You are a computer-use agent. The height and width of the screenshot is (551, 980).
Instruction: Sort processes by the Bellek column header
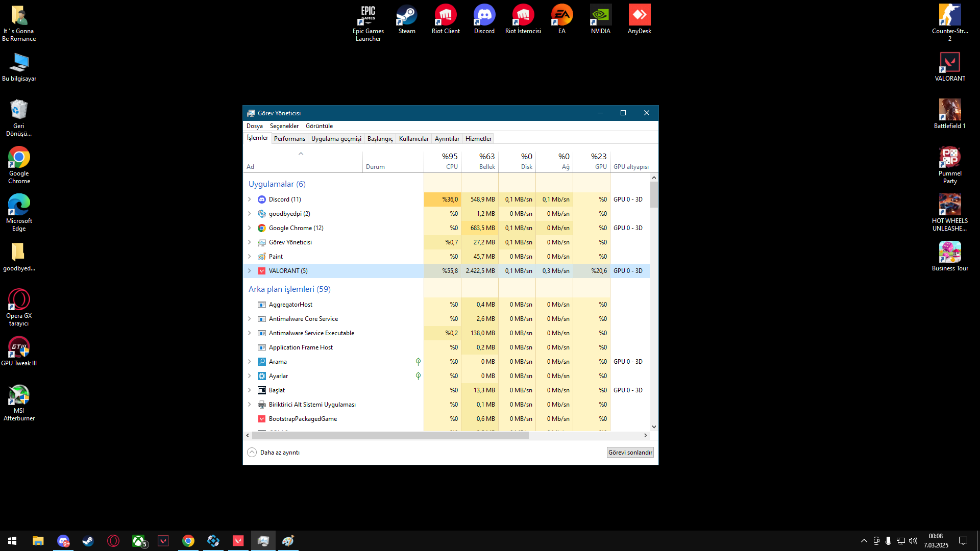(480, 161)
